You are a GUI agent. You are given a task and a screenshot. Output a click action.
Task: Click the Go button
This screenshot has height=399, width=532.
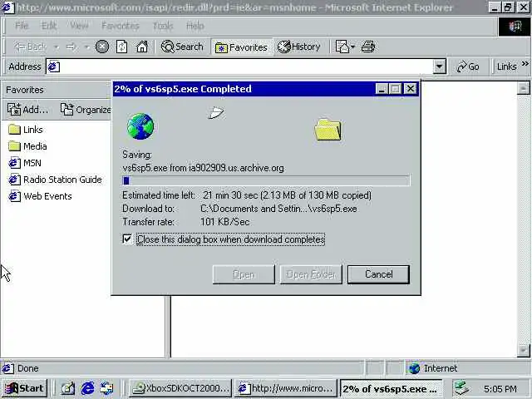tap(468, 66)
